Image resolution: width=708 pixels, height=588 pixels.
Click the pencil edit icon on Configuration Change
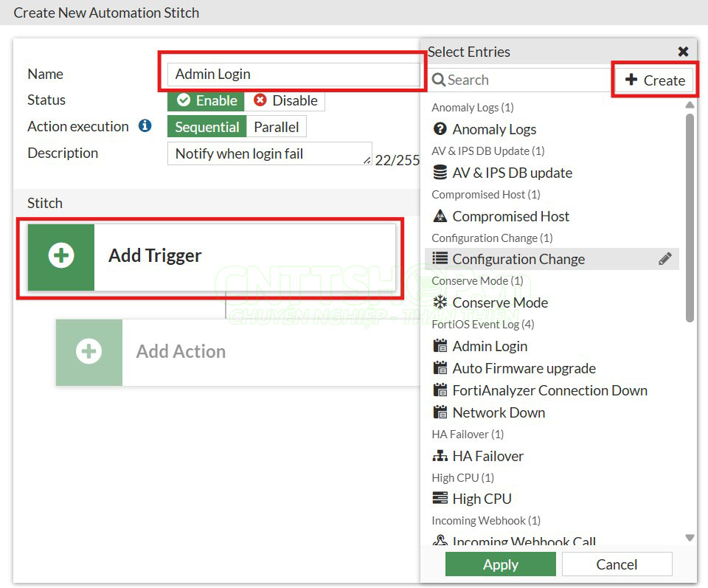[665, 259]
